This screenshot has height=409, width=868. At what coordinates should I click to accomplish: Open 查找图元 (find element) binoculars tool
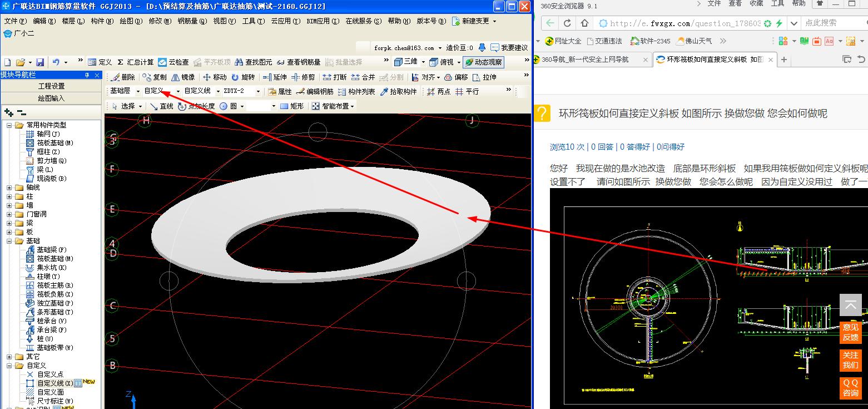point(254,62)
